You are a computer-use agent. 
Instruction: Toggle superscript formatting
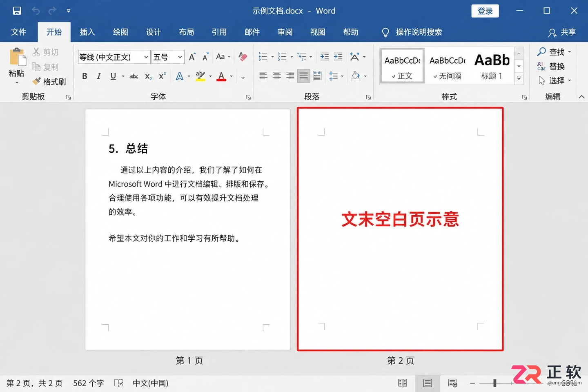162,76
